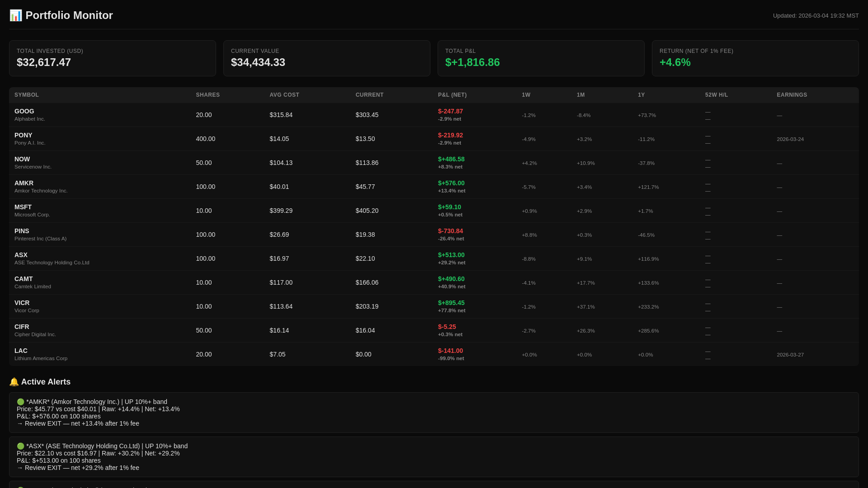Click CIFR 1M return +26.3%

[x=585, y=331]
